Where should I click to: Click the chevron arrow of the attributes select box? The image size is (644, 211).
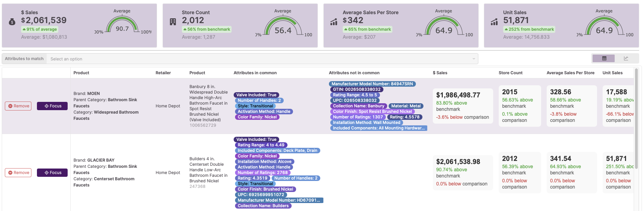coord(474,59)
